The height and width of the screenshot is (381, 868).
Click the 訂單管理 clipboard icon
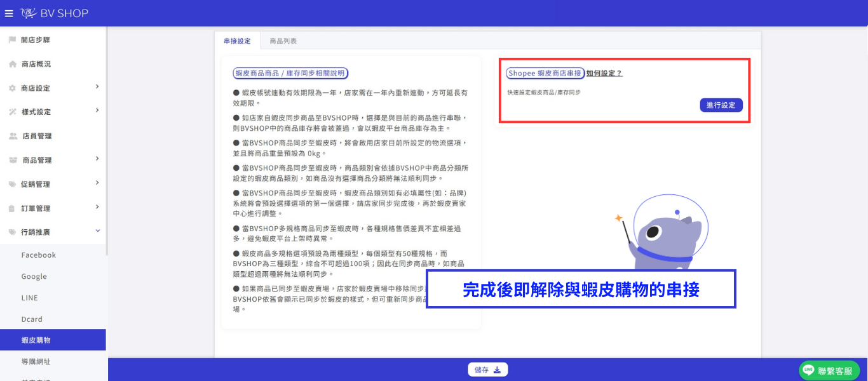pyautogui.click(x=12, y=208)
